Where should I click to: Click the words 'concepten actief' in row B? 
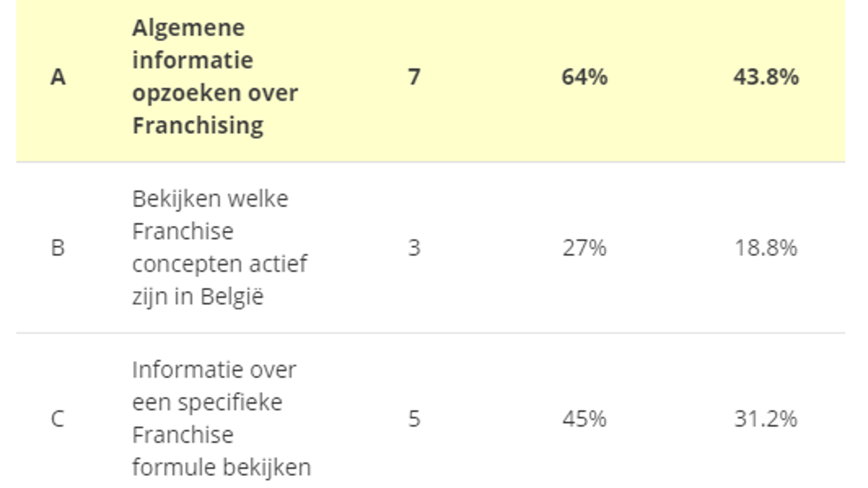(x=219, y=264)
